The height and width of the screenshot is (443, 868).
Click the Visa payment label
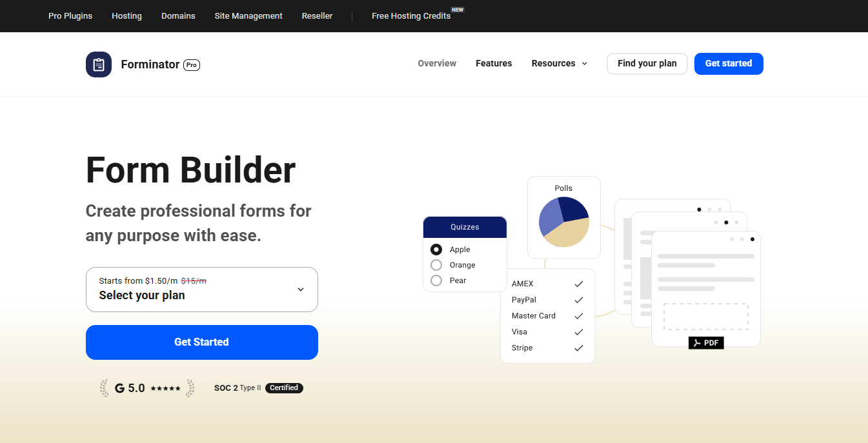coord(520,332)
